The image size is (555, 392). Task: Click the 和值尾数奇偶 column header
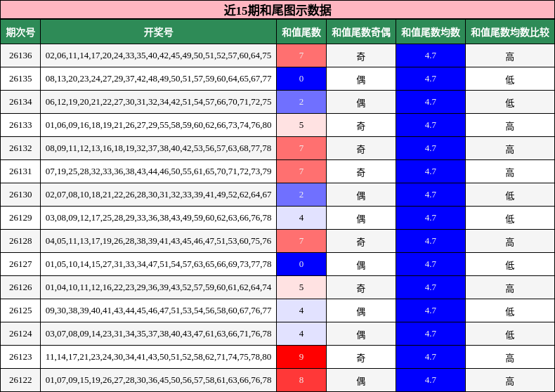360,32
